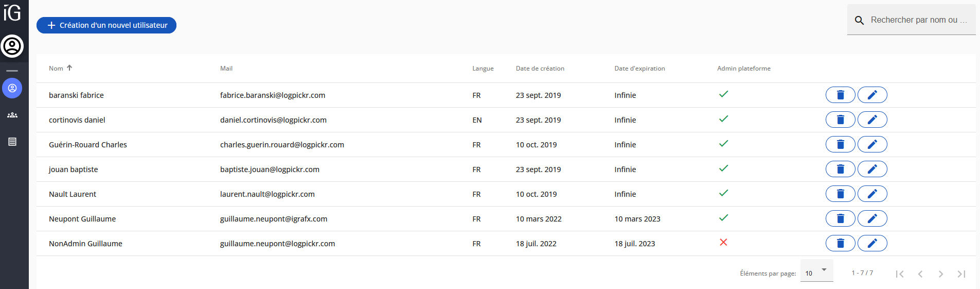Click admin checkmark for jouan baptiste
This screenshot has height=289, width=980.
(723, 168)
